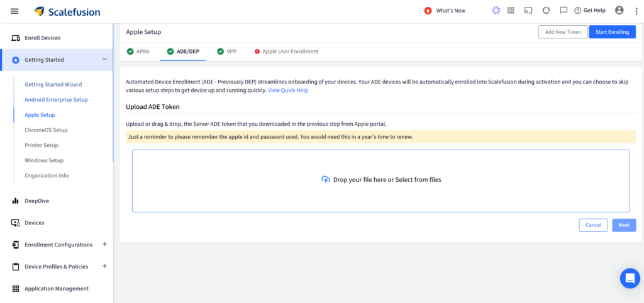Click the yellow Apple ID reminder banner
The image size is (644, 303).
(x=380, y=136)
